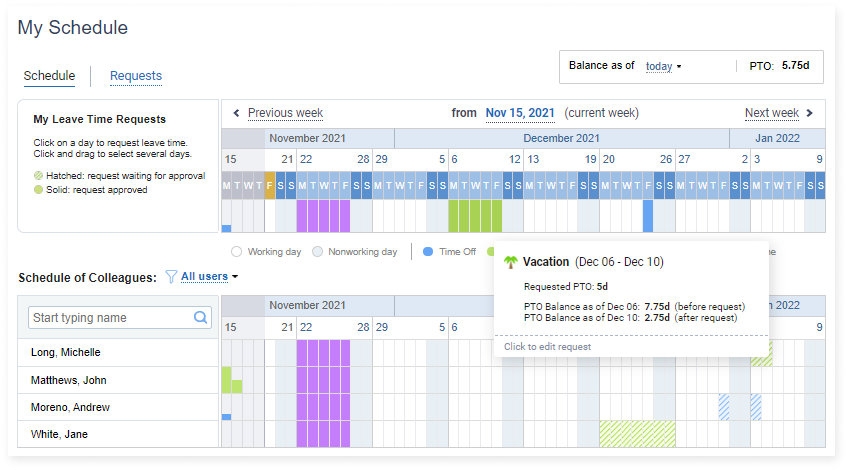Viewport: 847px width, 470px height.
Task: Click the blue Time Off legend dot
Action: [428, 252]
